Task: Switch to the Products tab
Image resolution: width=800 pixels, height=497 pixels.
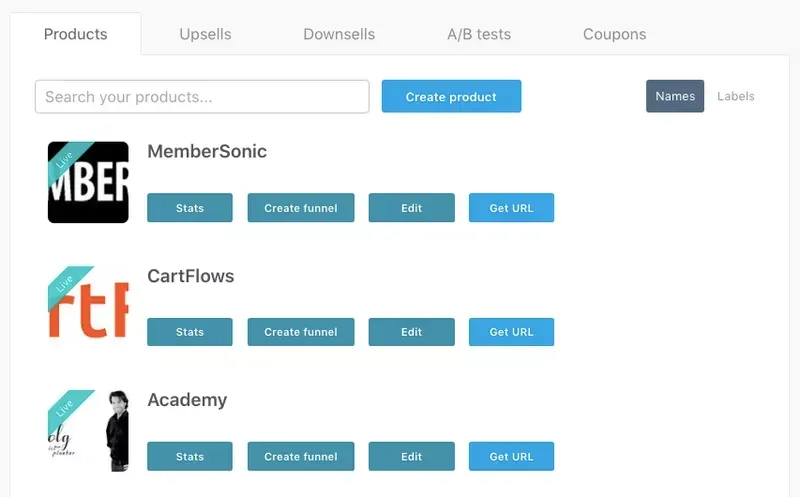Action: 76,34
